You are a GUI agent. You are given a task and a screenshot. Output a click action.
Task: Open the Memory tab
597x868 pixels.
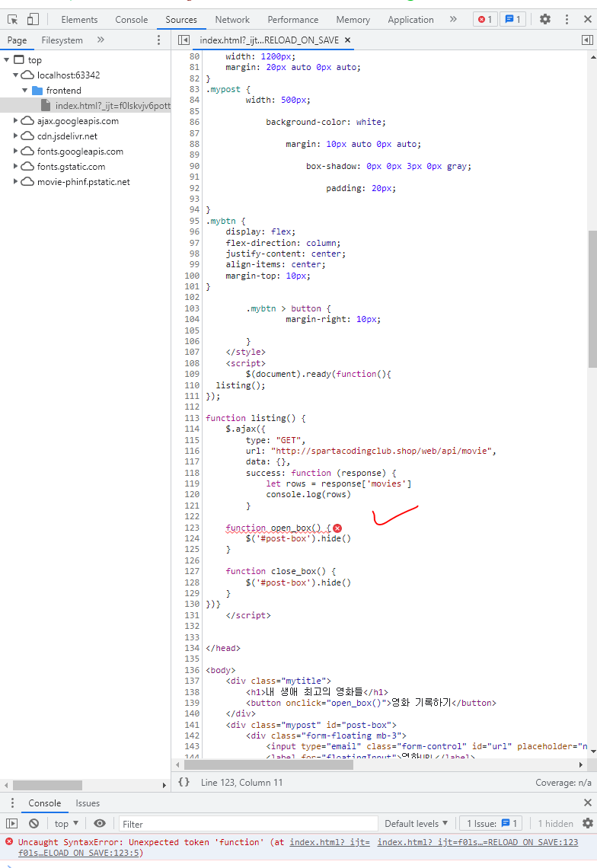click(x=353, y=19)
